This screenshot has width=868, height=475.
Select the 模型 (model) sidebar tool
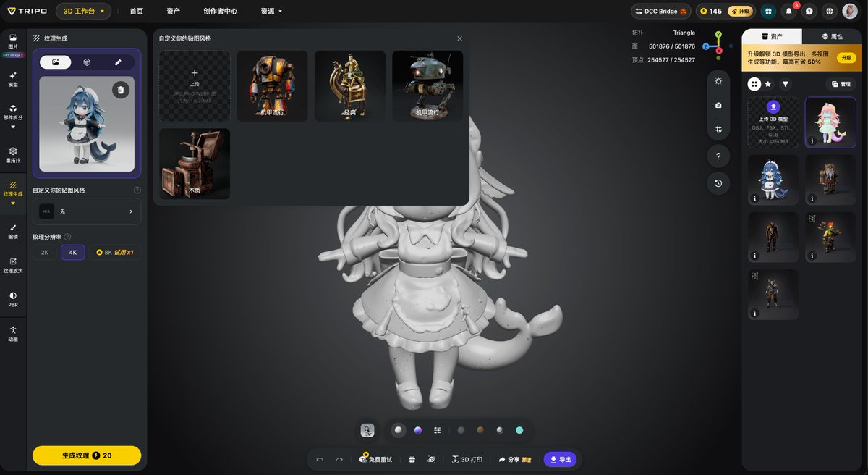tap(13, 79)
